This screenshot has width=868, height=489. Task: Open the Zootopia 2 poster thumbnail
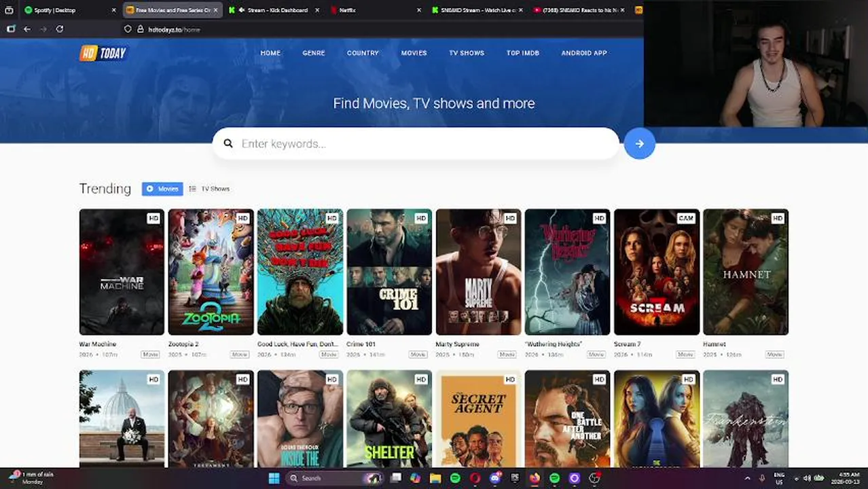click(x=211, y=272)
